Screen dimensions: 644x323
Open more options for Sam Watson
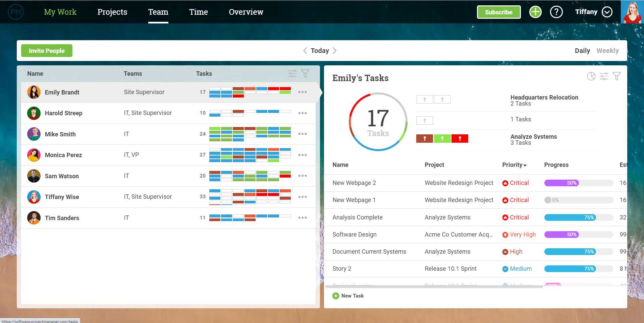(303, 176)
